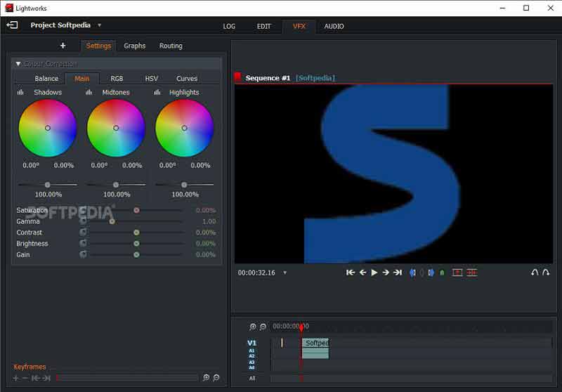Viewport: 562px width, 392px height.
Task: Jump to sequence start in viewer
Action: pos(351,273)
